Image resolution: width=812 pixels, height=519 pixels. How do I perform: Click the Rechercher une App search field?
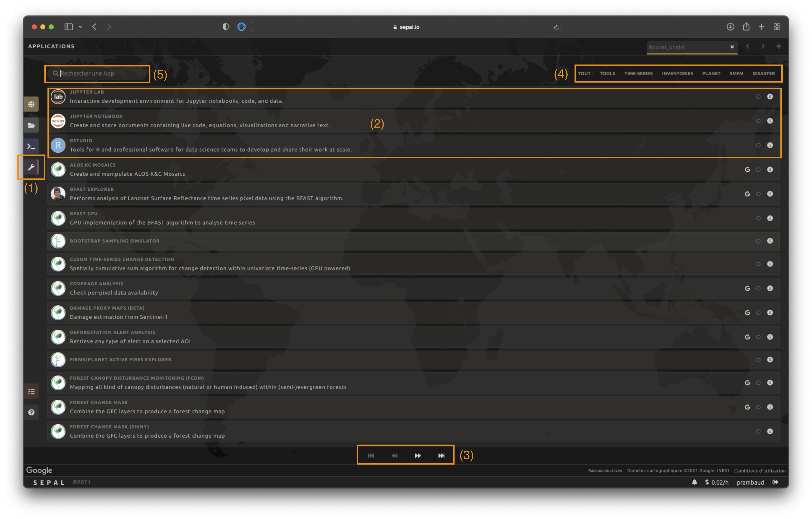coord(101,73)
